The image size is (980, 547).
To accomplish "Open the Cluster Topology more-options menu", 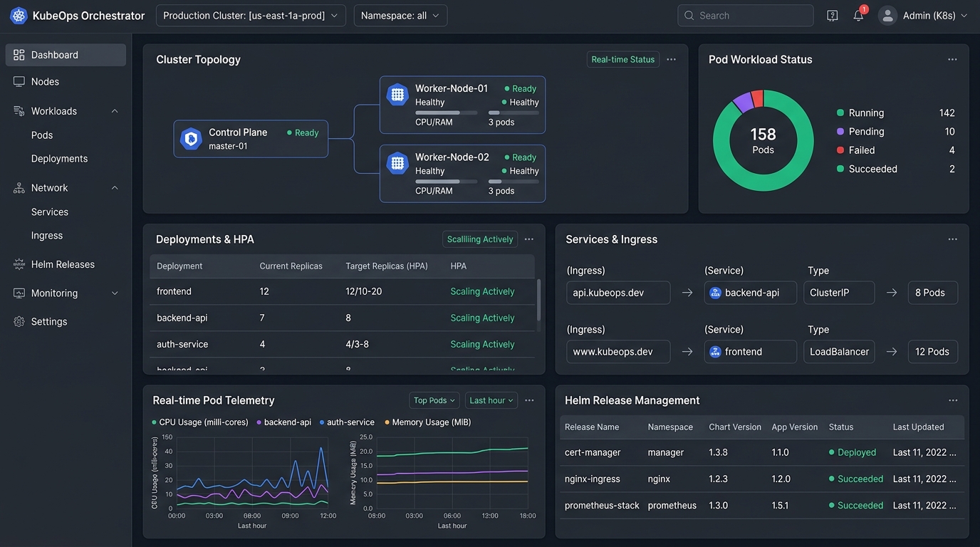I will [x=671, y=60].
